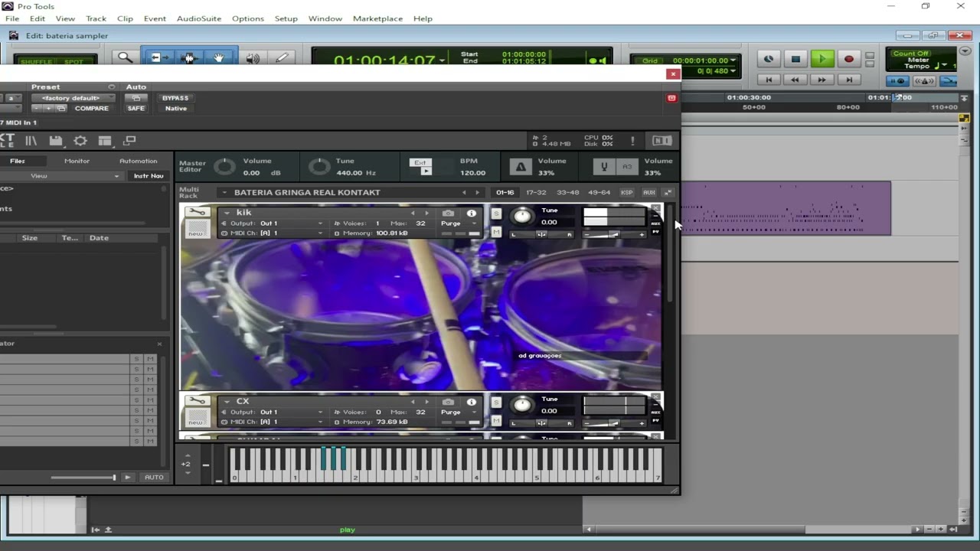Toggle the master tuner fork icon
This screenshot has height=551, width=980.
[604, 167]
